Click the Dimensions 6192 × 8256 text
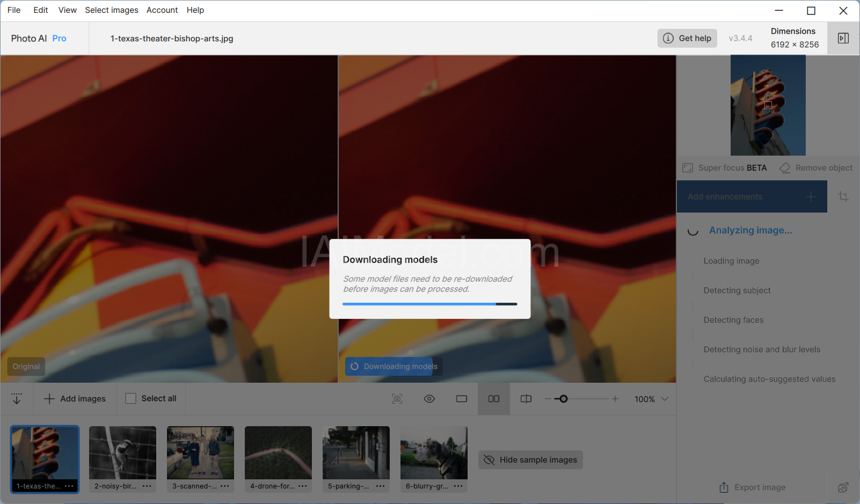 point(795,38)
